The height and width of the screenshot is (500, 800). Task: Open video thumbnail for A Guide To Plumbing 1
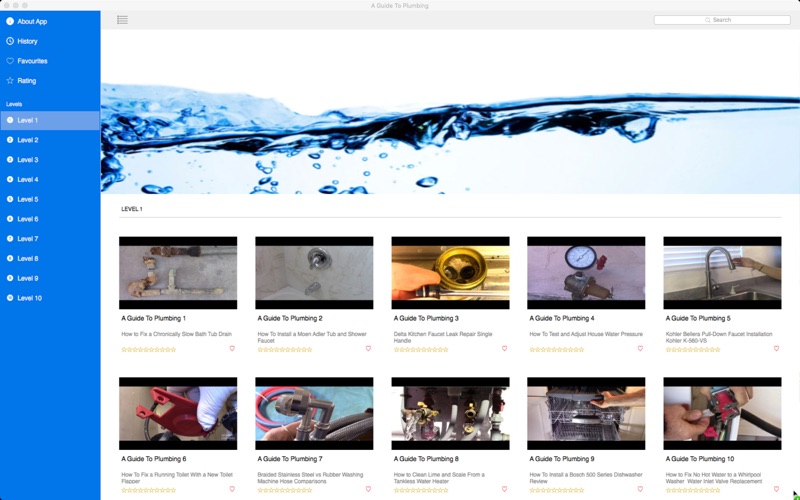pos(178,272)
